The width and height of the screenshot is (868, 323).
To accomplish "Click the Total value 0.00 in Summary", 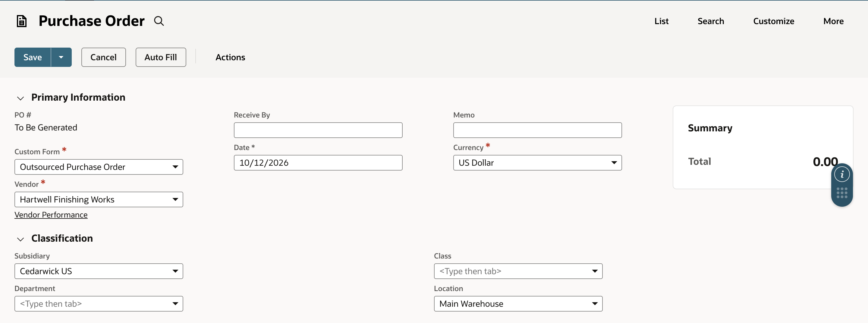I will pyautogui.click(x=825, y=162).
